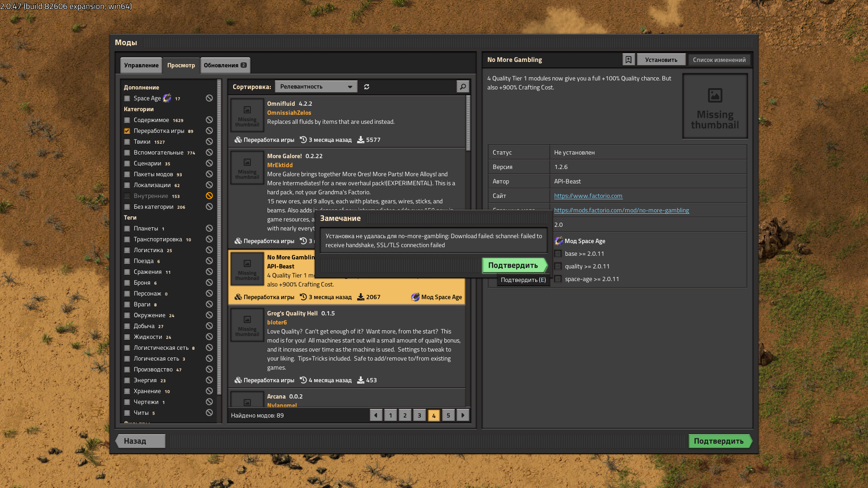Uncheck the Переработка игры category checkbox

(127, 131)
